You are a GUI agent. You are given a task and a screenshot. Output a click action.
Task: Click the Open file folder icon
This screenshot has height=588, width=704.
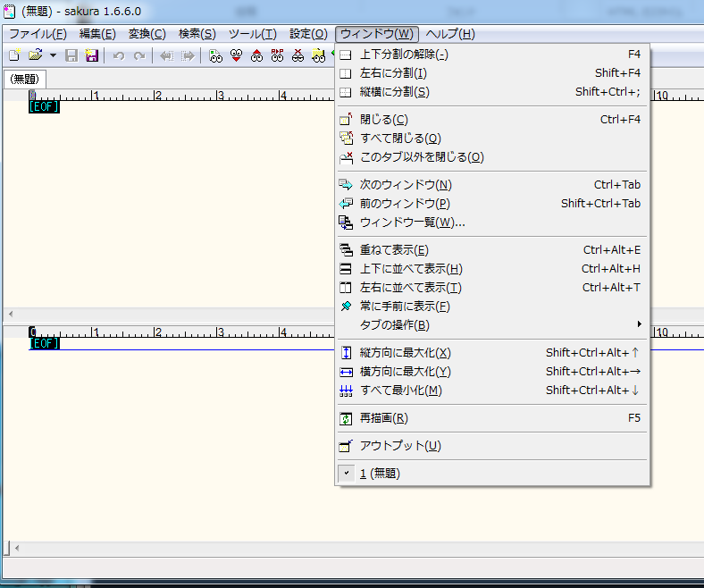(x=35, y=55)
